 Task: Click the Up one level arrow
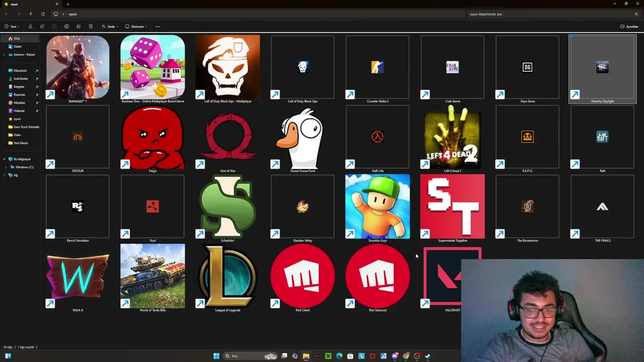pos(30,14)
